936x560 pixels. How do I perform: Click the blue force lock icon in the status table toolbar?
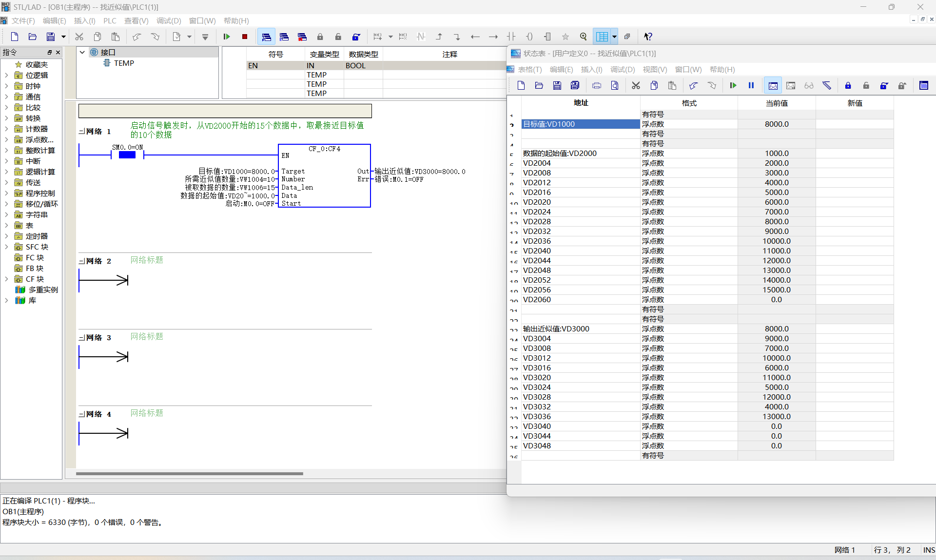[848, 85]
